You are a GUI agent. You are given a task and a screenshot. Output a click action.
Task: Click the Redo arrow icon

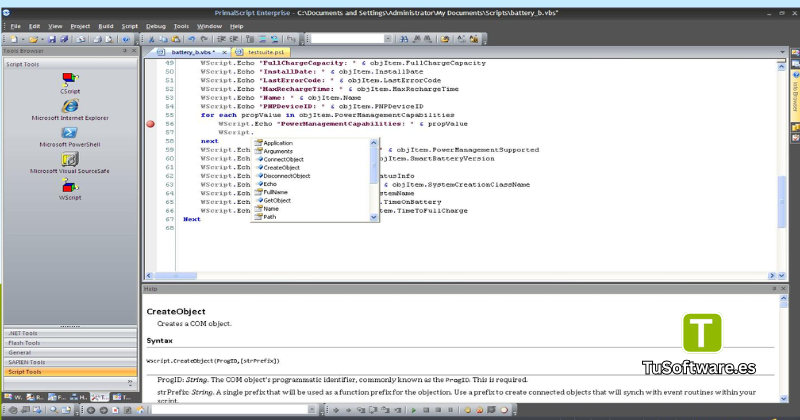[x=204, y=39]
